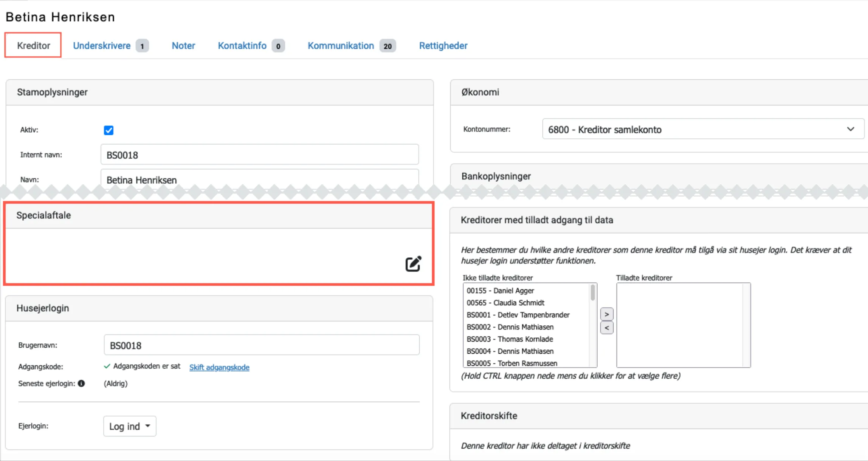Click the Skift adgangskode link
The width and height of the screenshot is (868, 461).
click(219, 367)
